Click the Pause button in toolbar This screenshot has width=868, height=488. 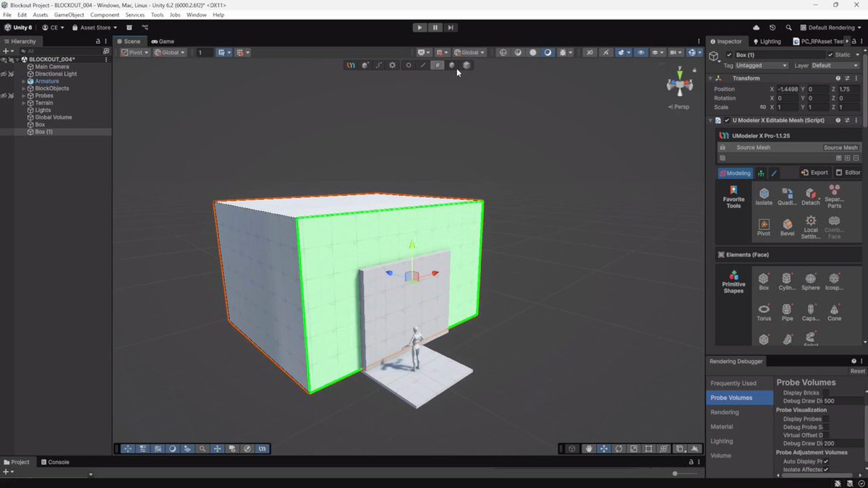[x=435, y=27]
